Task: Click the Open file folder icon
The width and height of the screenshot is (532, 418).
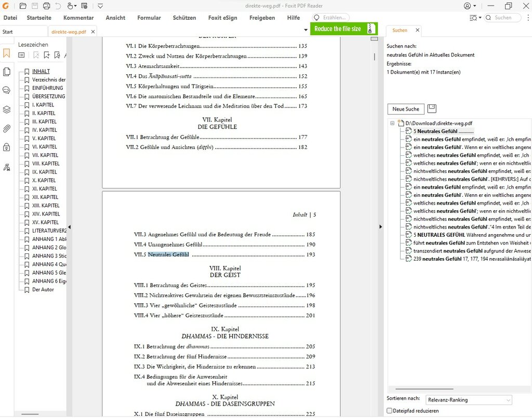Action: (23, 6)
